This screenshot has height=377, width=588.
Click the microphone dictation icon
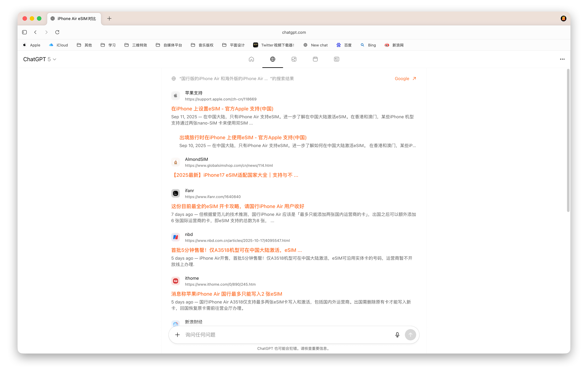coord(397,335)
